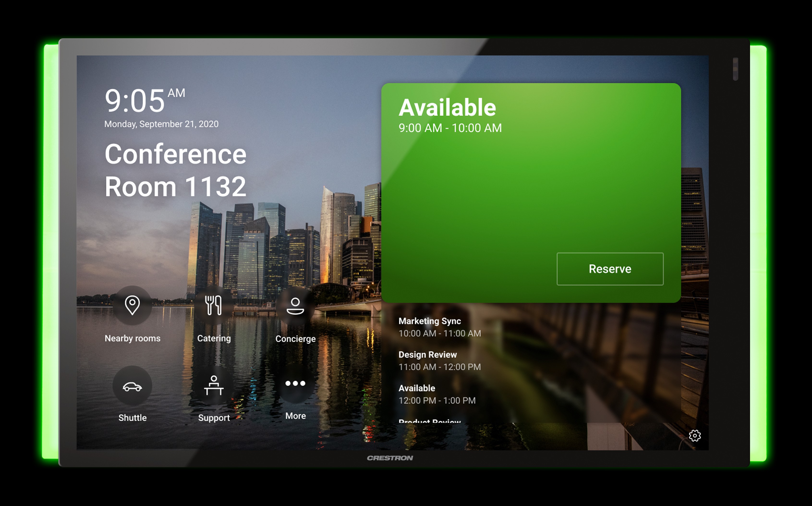Open the Catering fork and knife icon
Image resolution: width=812 pixels, height=506 pixels.
[x=213, y=305]
